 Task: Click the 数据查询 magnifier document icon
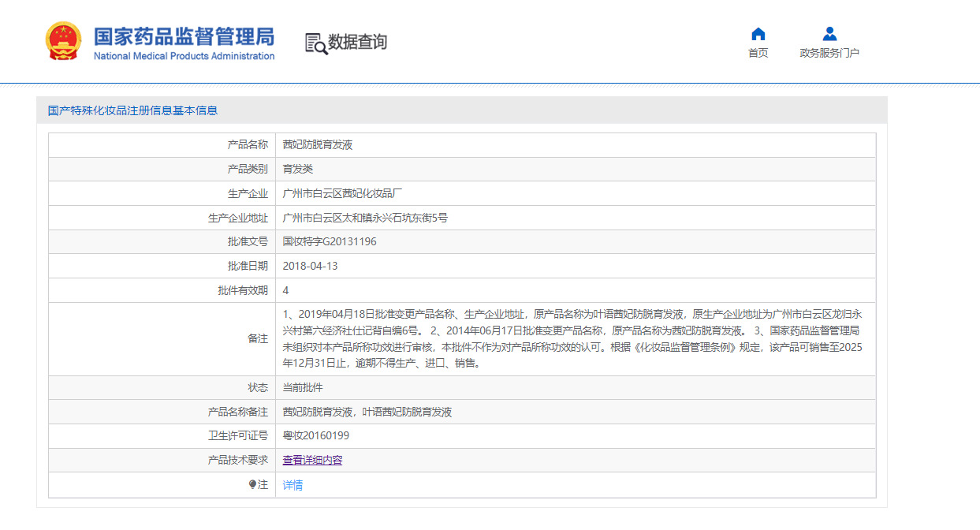coord(315,43)
